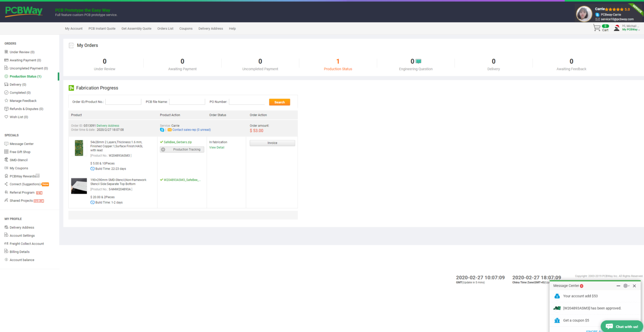This screenshot has height=332, width=644.
Task: Click the Invoice button
Action: tap(272, 143)
